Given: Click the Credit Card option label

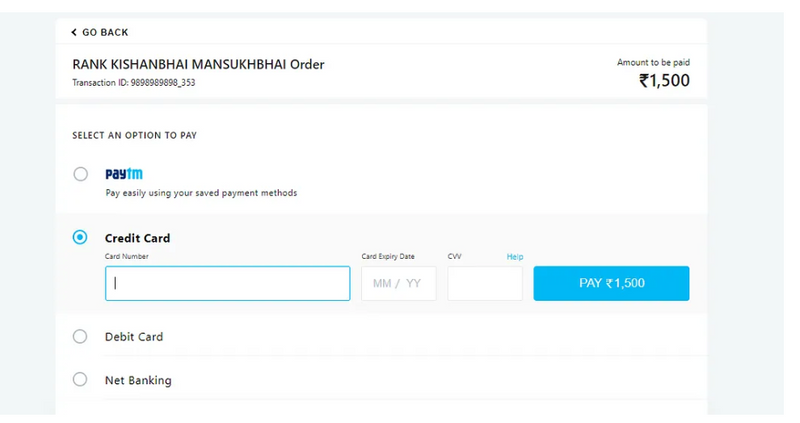Looking at the screenshot, I should point(137,238).
